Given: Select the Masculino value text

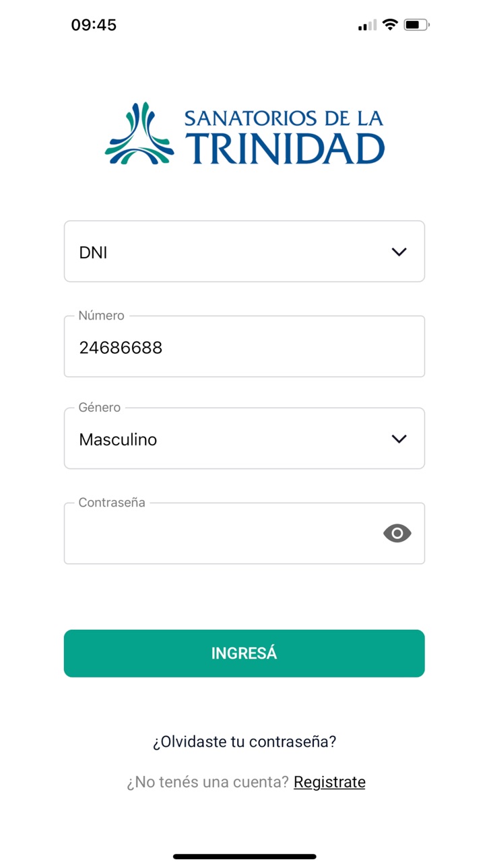Looking at the screenshot, I should tap(118, 439).
